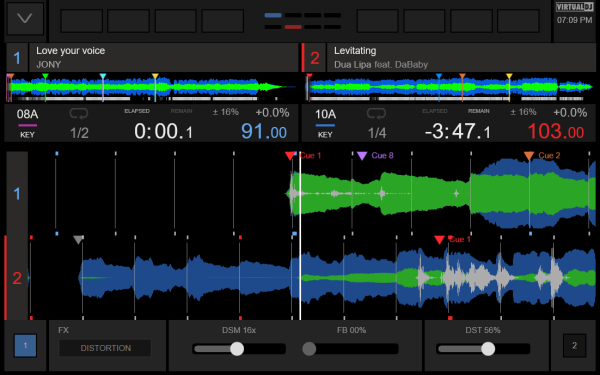Click the VirtualDJ logo icon
600x375 pixels.
click(574, 7)
